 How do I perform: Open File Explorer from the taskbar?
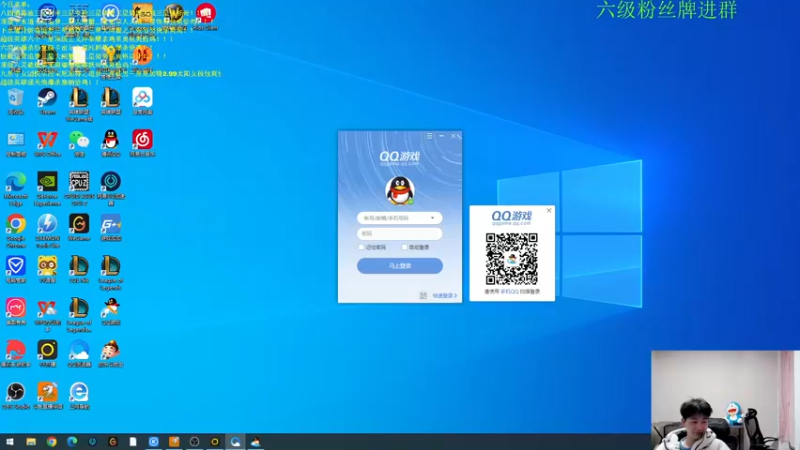tap(31, 441)
